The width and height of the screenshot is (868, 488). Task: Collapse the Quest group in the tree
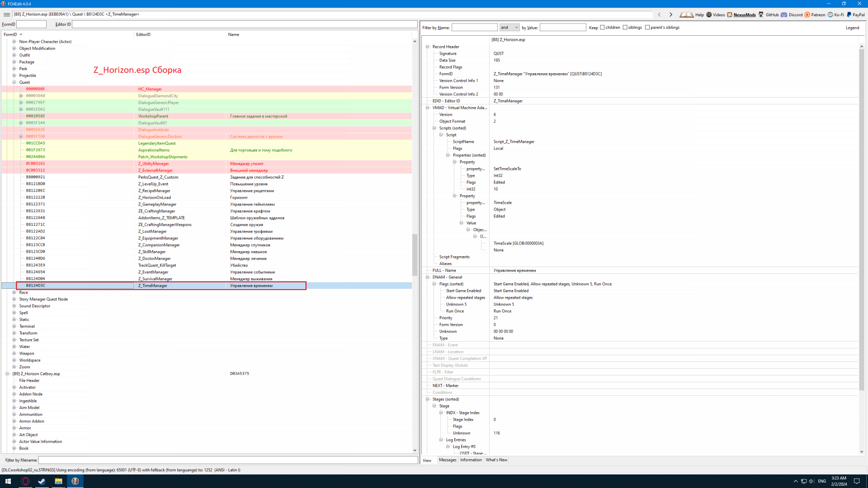[14, 82]
